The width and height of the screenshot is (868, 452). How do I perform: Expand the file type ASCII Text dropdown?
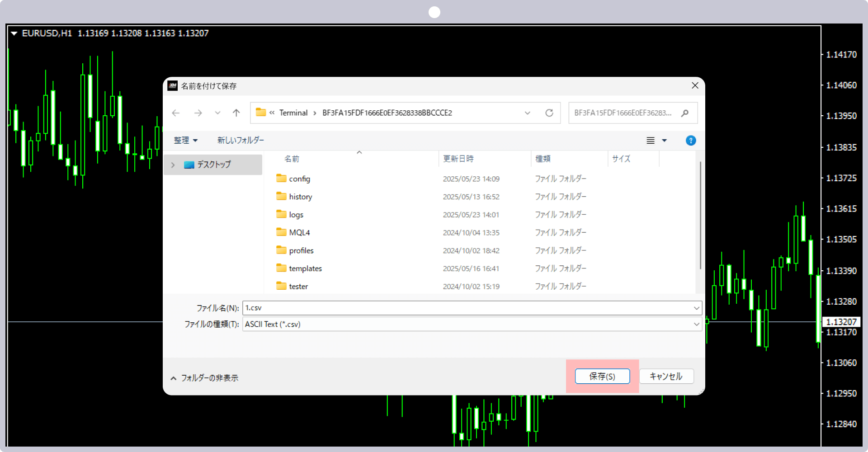tap(696, 324)
